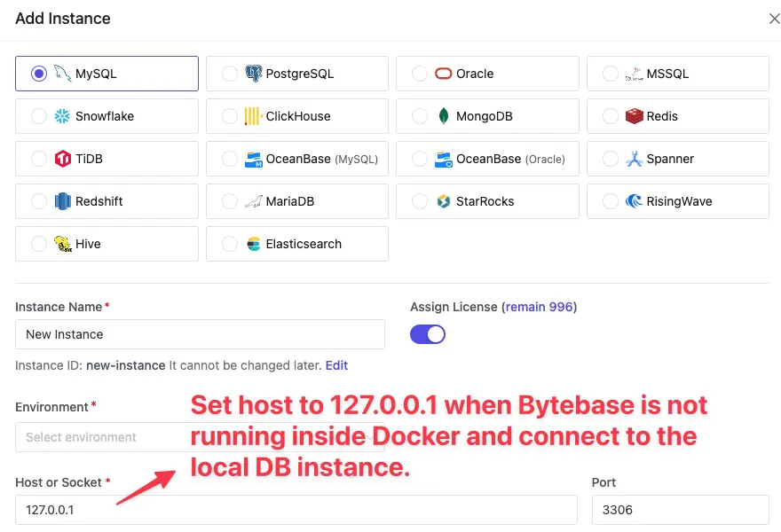
Task: Click the OceanBase (MySQL) icon
Action: pos(253,159)
